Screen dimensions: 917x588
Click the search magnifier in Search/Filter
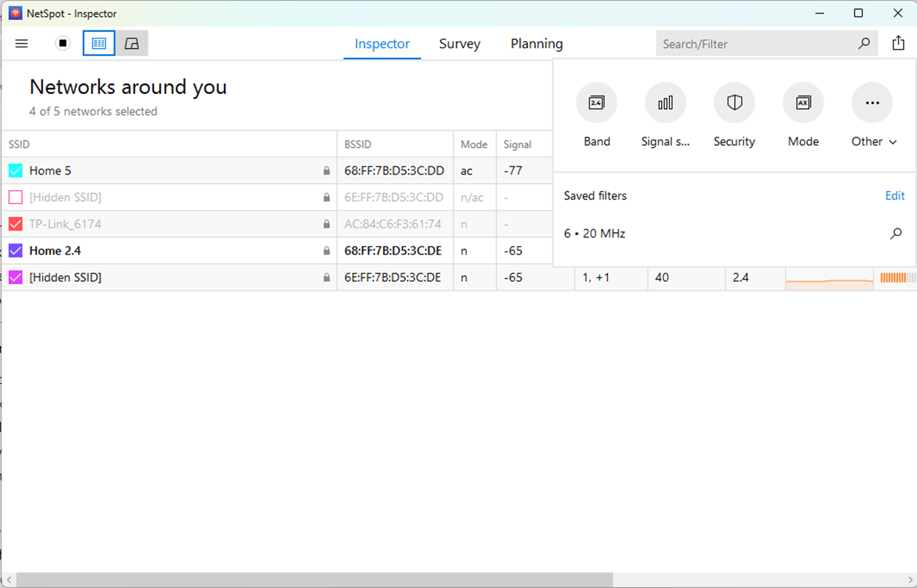point(864,44)
